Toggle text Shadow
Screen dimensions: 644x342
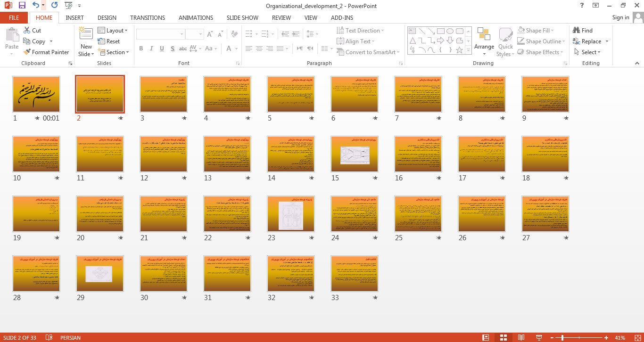click(x=173, y=49)
